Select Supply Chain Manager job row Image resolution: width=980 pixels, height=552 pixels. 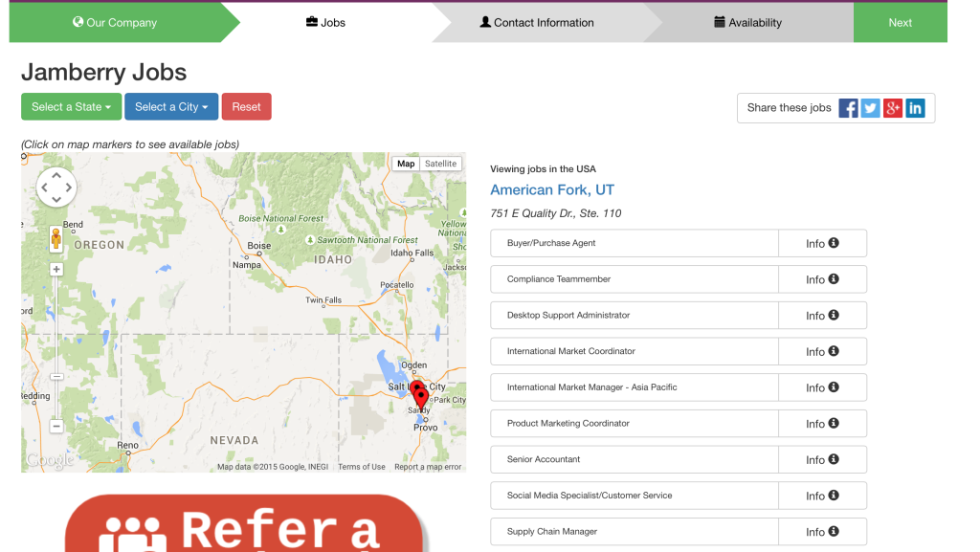coord(635,532)
